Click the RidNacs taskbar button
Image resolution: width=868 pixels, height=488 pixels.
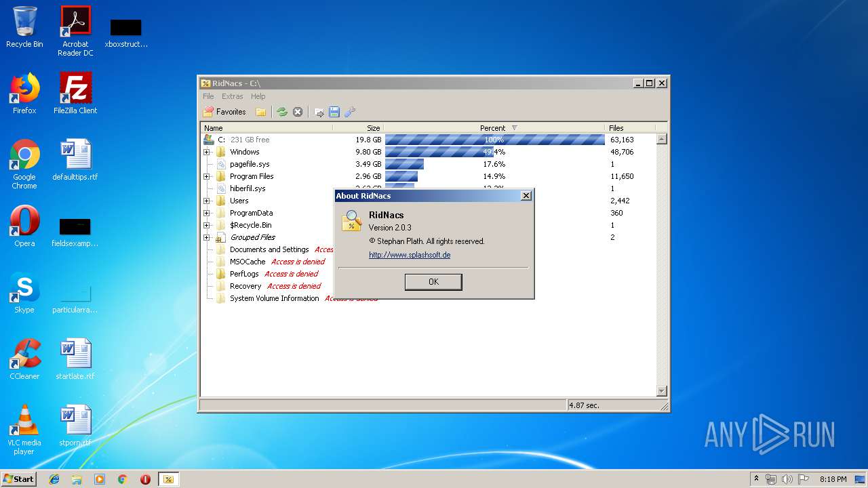(168, 479)
